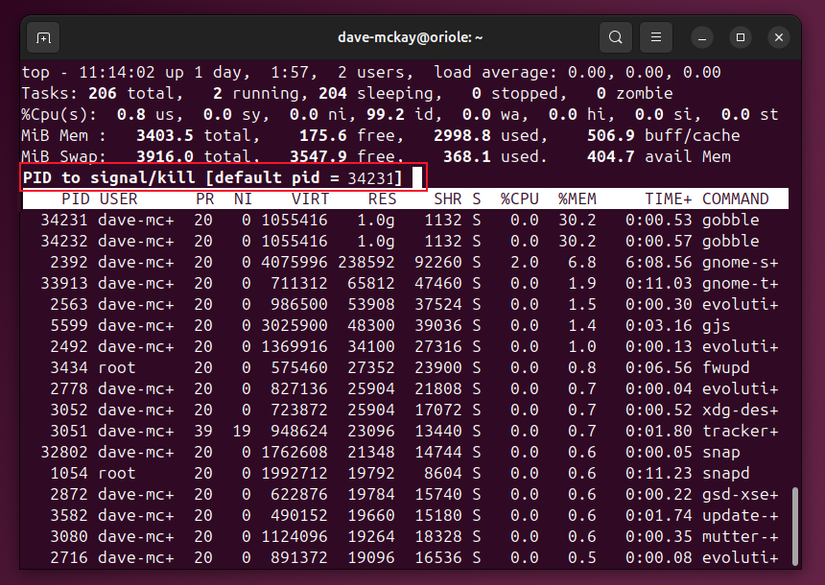
Task: Open the hamburger menu
Action: tap(655, 36)
